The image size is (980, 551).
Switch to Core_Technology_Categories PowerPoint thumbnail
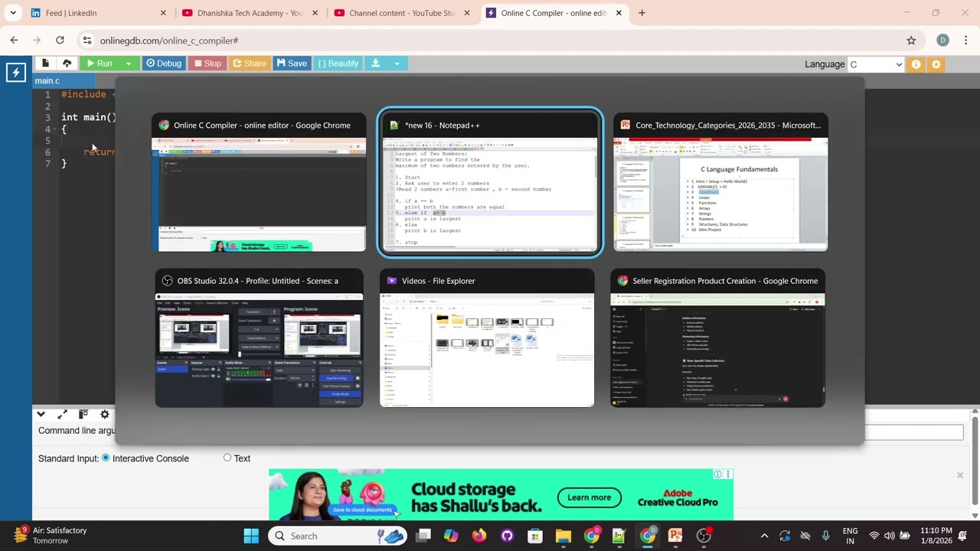(720, 183)
